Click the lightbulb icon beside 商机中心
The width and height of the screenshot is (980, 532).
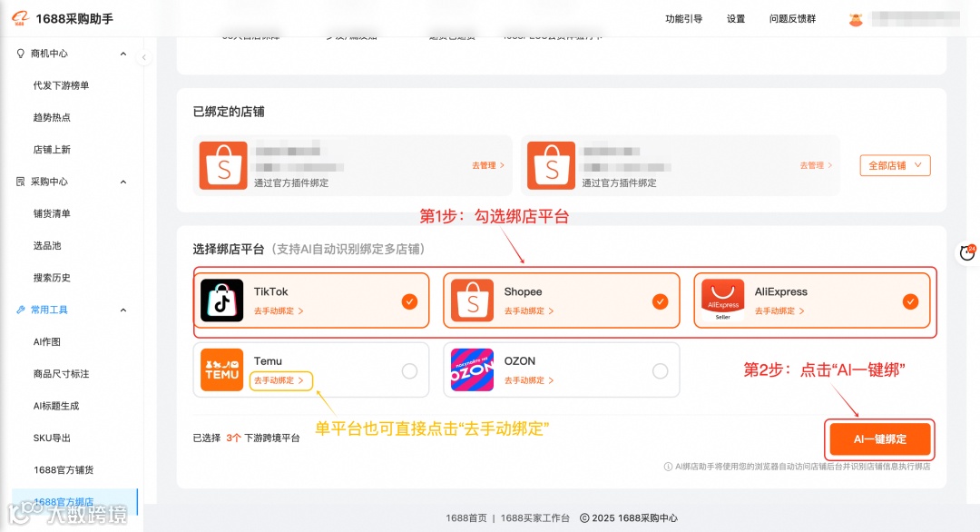coord(21,54)
